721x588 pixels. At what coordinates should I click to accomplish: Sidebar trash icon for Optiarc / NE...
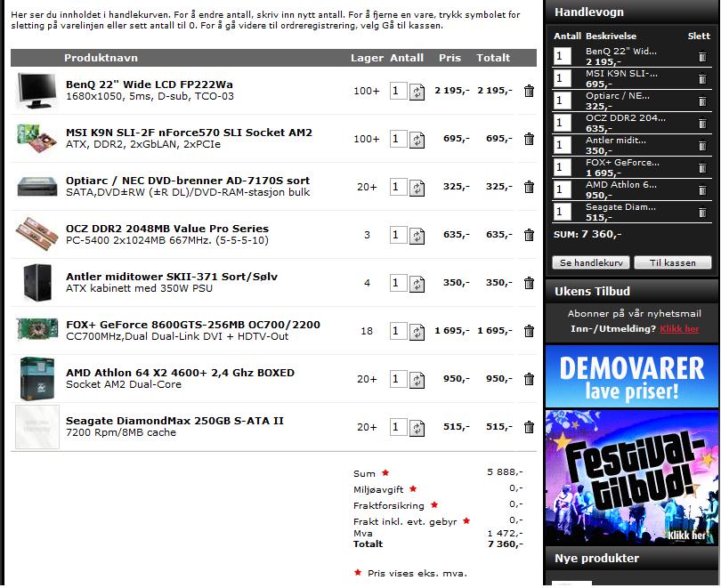pos(702,101)
